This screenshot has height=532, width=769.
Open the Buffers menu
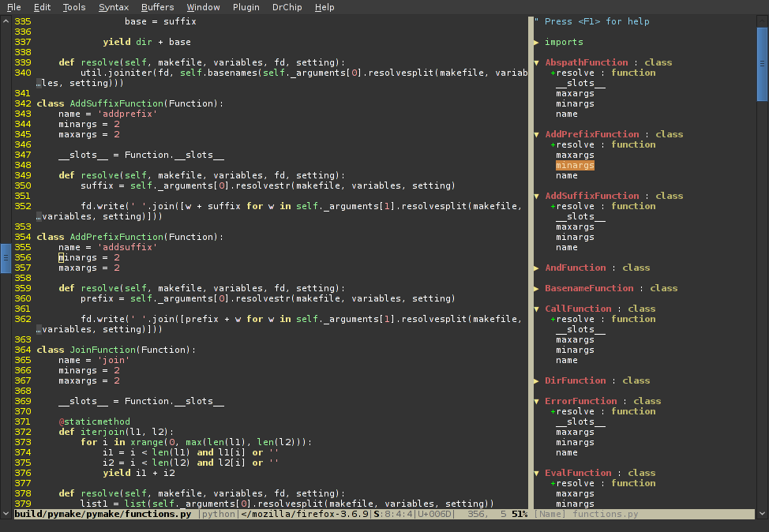pyautogui.click(x=157, y=7)
